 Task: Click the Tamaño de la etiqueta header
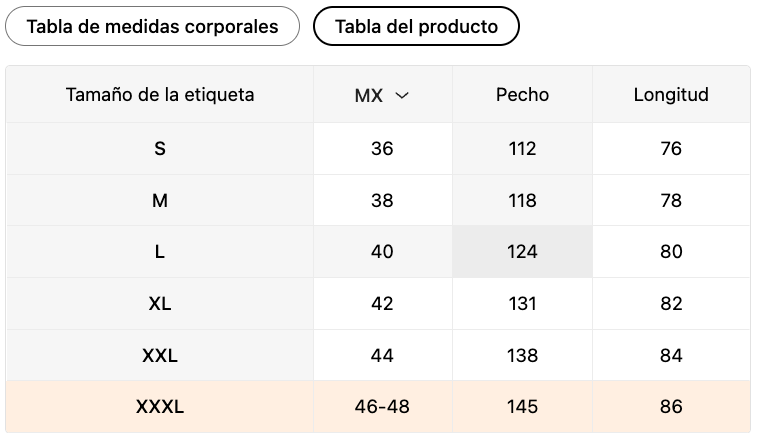click(160, 95)
